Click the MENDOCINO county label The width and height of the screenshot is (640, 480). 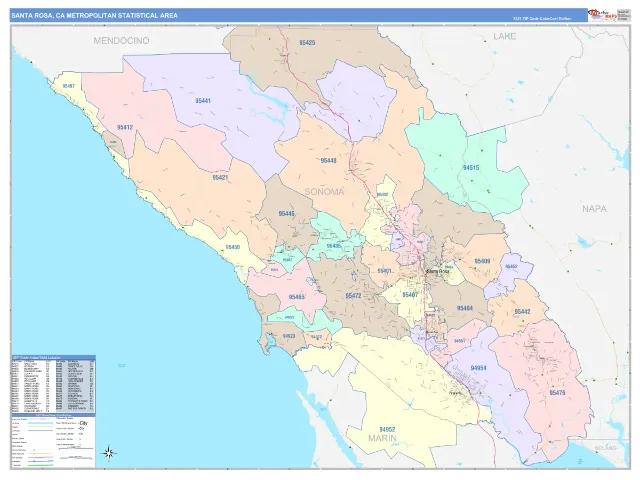point(121,40)
